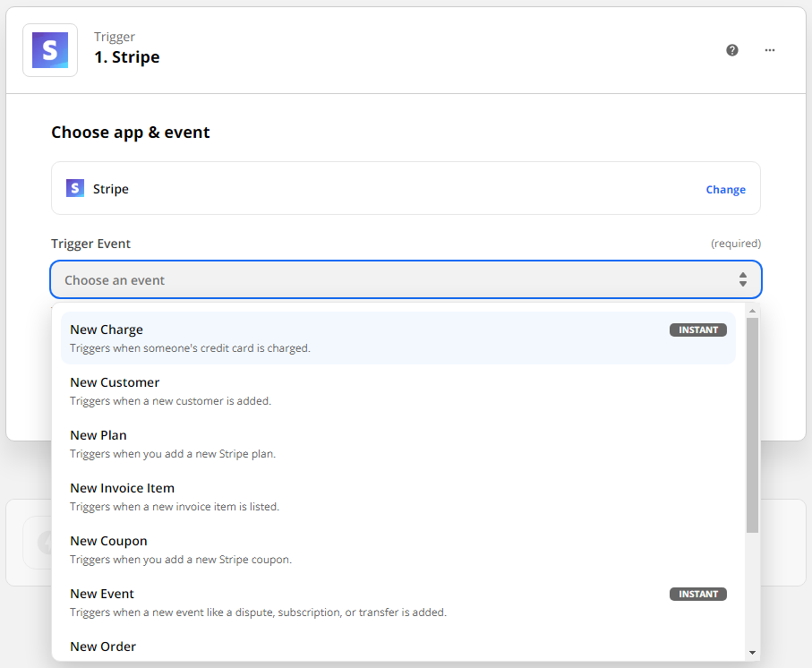Screen dimensions: 812x668
Task: Select the New Customer trigger event
Action: point(115,382)
